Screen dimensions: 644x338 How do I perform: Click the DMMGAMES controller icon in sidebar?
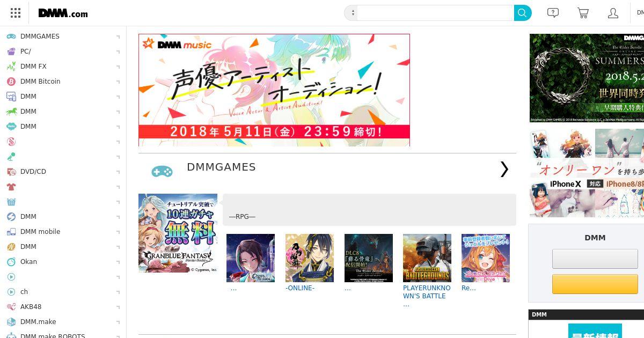click(x=11, y=36)
